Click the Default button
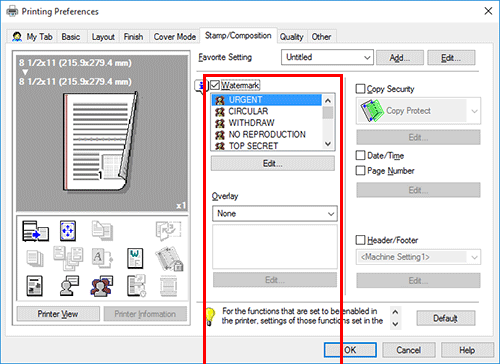Viewport: 500px width, 364px height. (x=446, y=318)
